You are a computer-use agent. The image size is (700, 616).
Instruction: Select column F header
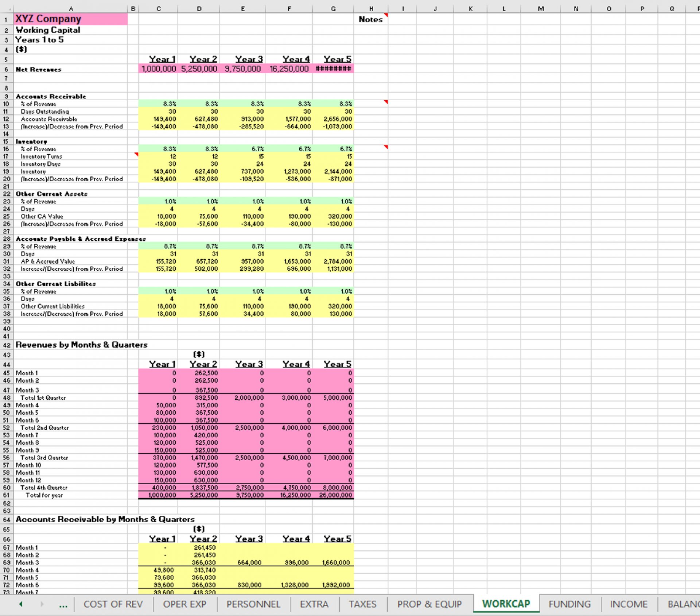coord(289,8)
